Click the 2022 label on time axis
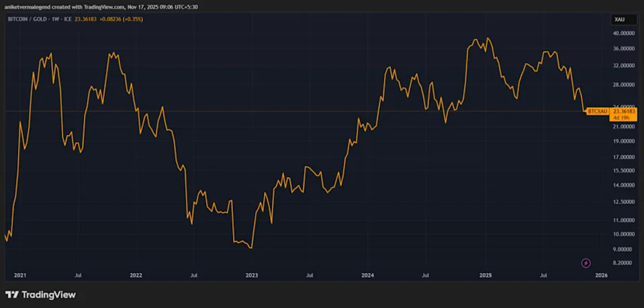Viewport: 644px width, 308px height. [136, 275]
